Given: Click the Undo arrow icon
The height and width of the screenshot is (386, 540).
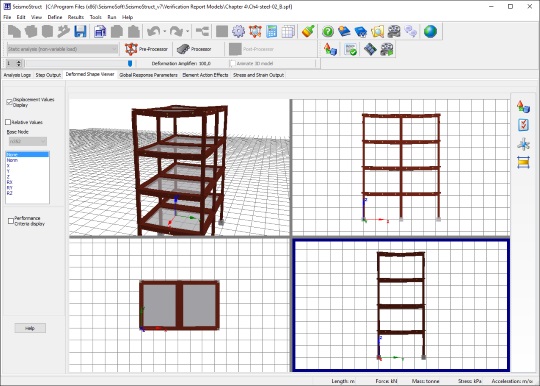Looking at the screenshot, I should 154,32.
